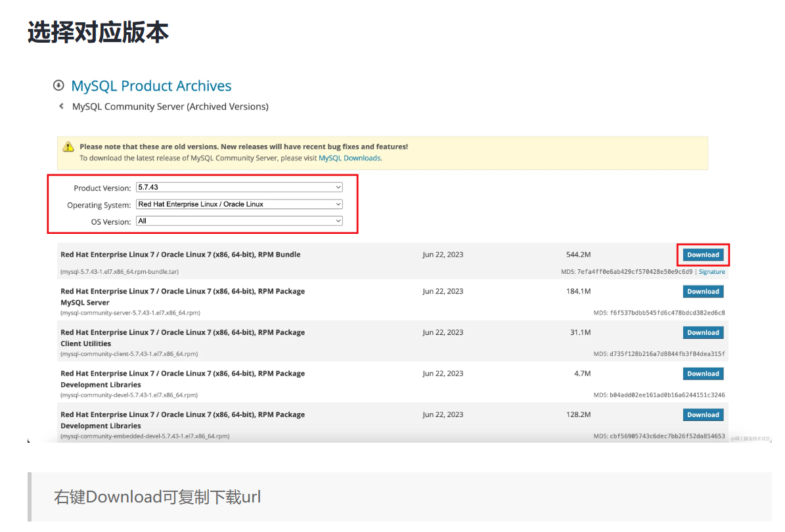Follow the MySQL Downloads link in notice
Viewport: 785px width, 532px height.
pos(349,158)
